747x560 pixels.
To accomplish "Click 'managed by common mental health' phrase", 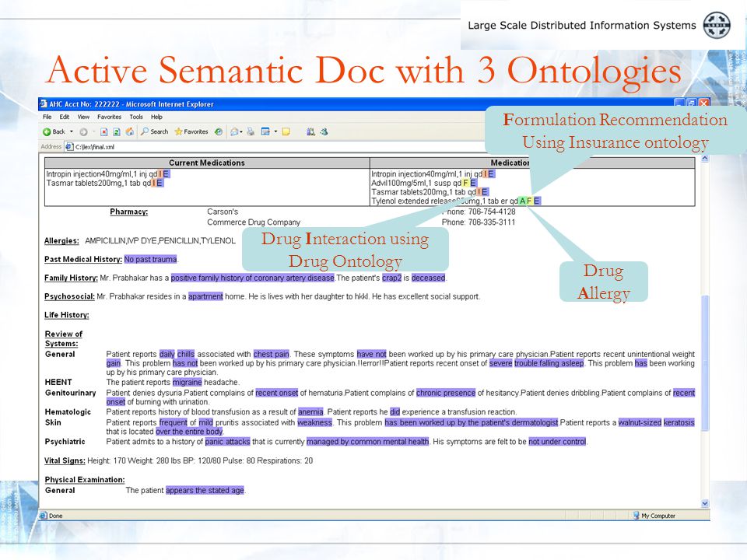I will pos(368,442).
